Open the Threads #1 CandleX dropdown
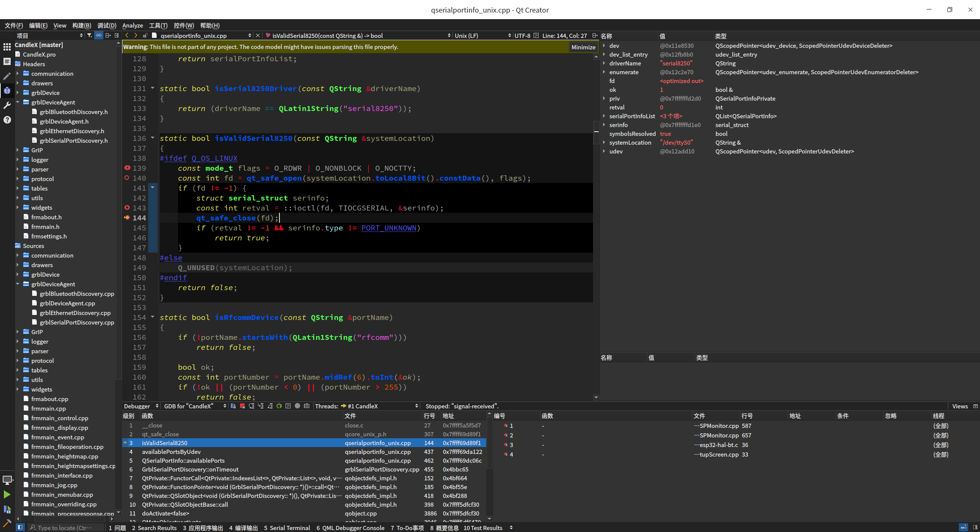 [378, 406]
